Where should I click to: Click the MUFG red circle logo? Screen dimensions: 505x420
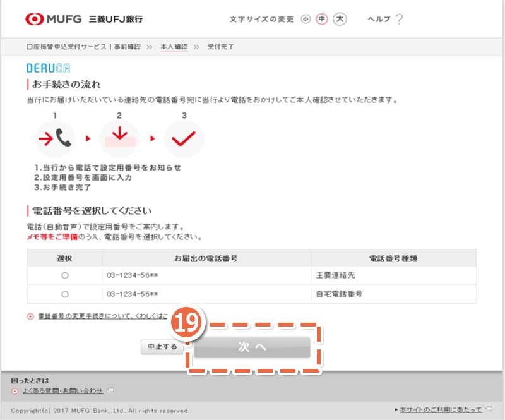click(x=34, y=19)
